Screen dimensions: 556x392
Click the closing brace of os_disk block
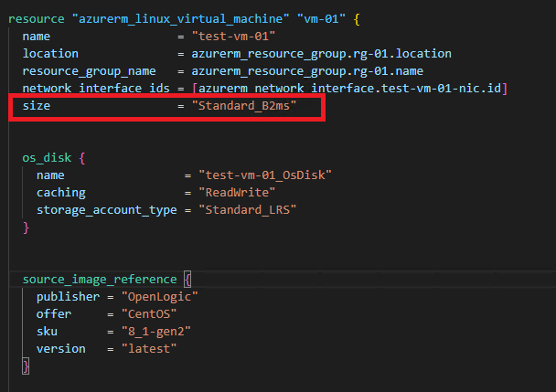tap(26, 228)
